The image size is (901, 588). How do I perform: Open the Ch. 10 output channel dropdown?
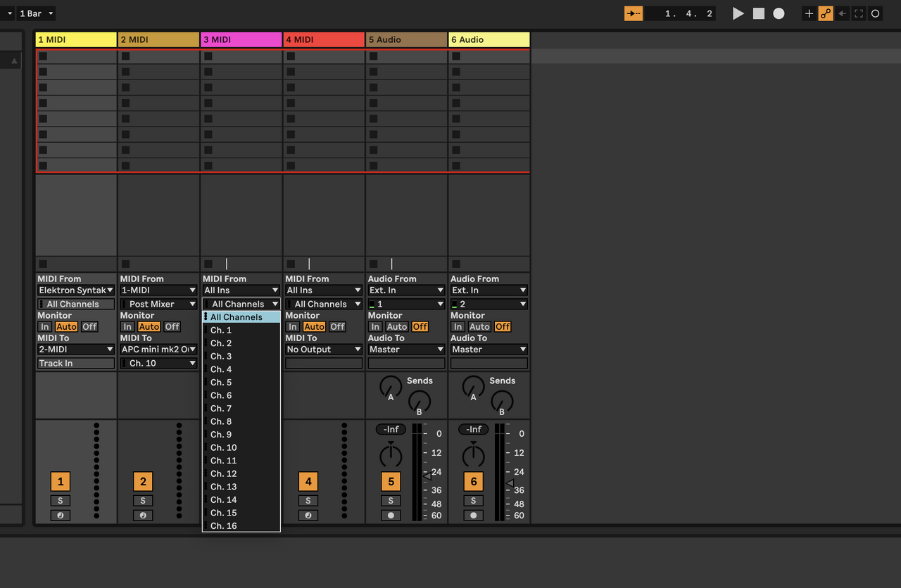[x=158, y=363]
